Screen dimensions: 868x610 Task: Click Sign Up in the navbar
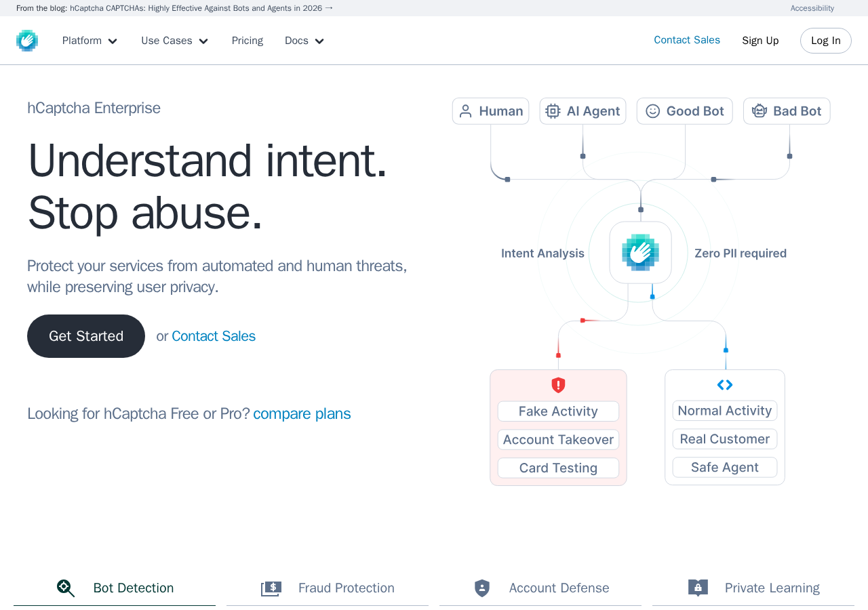[760, 41]
